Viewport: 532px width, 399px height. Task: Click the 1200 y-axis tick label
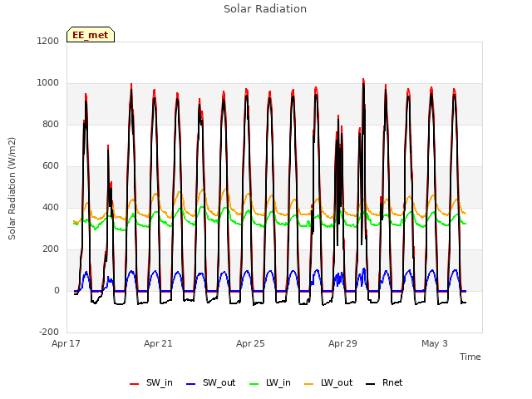point(48,41)
